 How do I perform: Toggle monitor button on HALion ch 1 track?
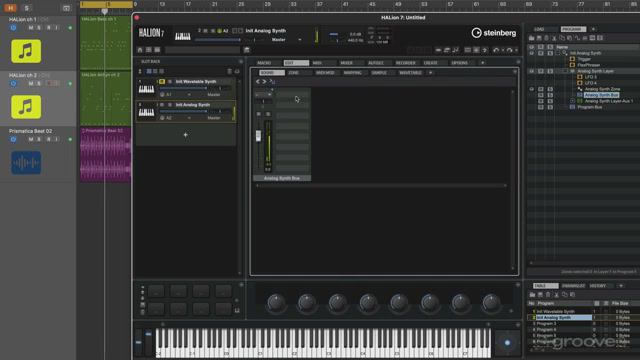(56, 28)
